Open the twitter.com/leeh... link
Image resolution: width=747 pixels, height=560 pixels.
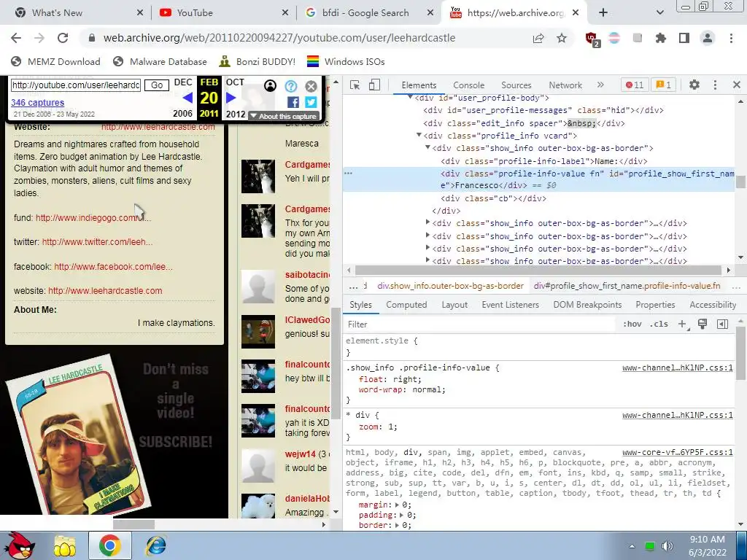click(97, 242)
